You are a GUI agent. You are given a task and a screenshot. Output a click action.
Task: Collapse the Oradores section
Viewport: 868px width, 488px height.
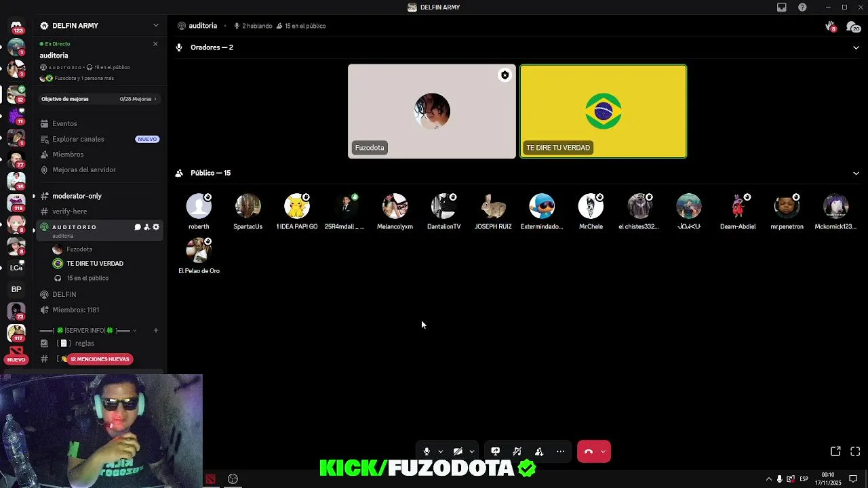click(856, 47)
